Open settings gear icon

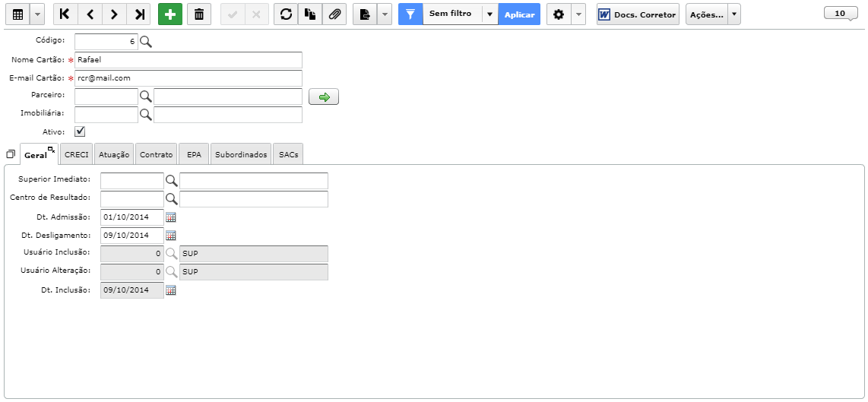[x=559, y=15]
